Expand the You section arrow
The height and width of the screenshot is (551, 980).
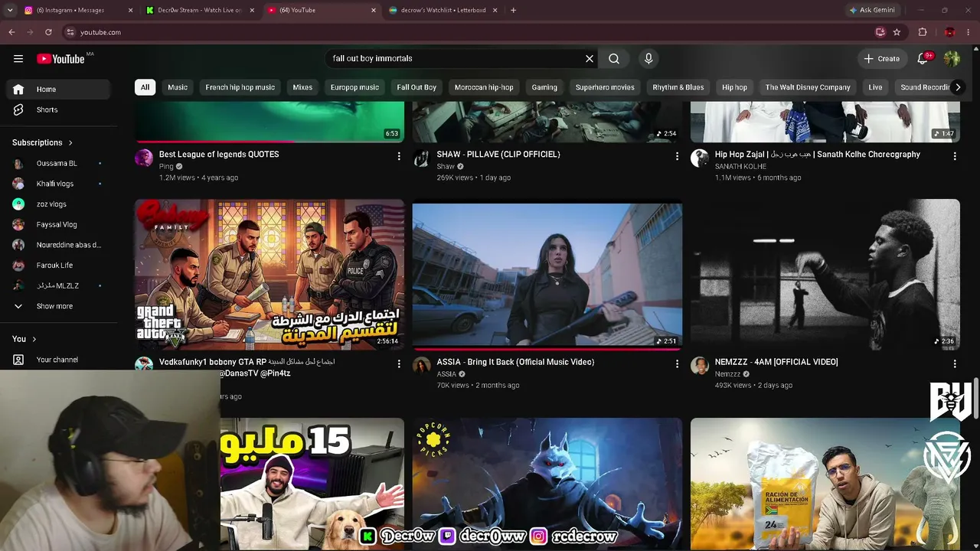point(34,339)
